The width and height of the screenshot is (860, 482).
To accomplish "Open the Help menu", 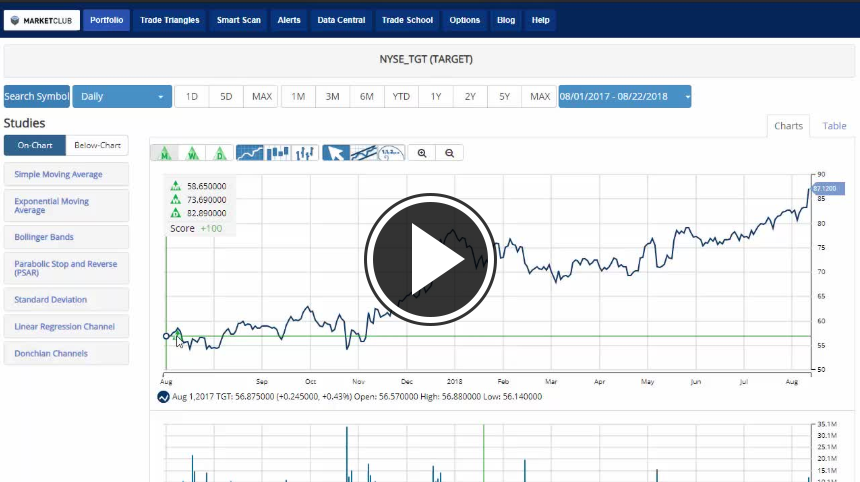I will 540,20.
